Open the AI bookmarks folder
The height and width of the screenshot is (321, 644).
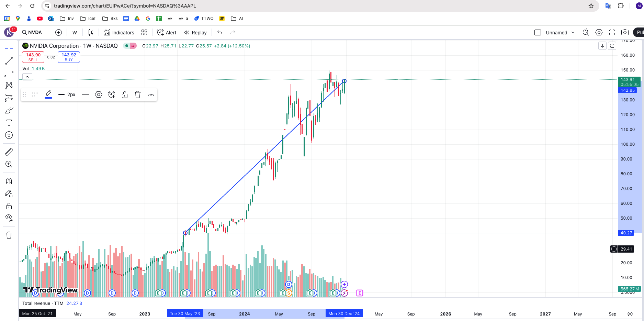coord(237,19)
